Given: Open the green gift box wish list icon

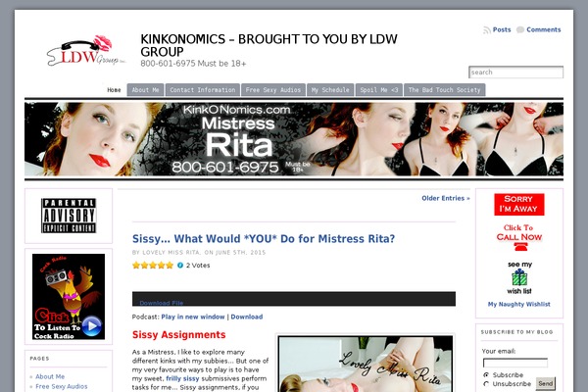Looking at the screenshot, I should (519, 276).
